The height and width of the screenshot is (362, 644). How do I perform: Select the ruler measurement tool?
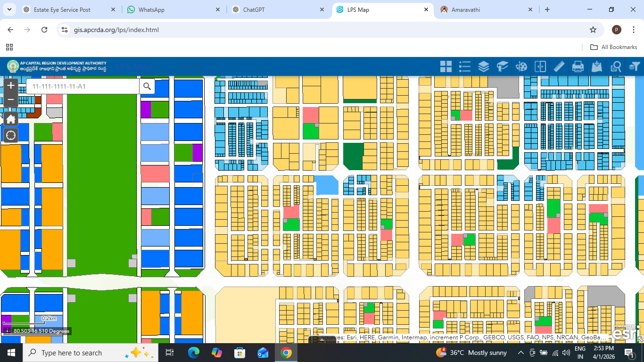click(x=559, y=66)
